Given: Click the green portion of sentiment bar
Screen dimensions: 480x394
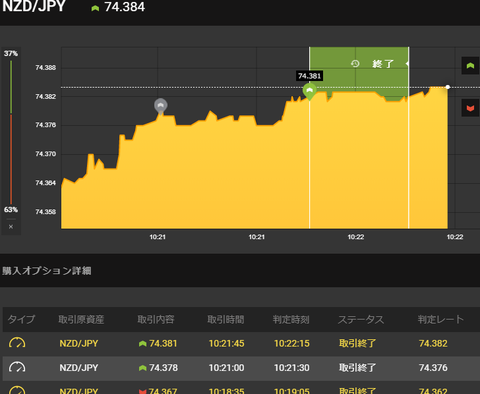Looking at the screenshot, I should coord(11,87).
